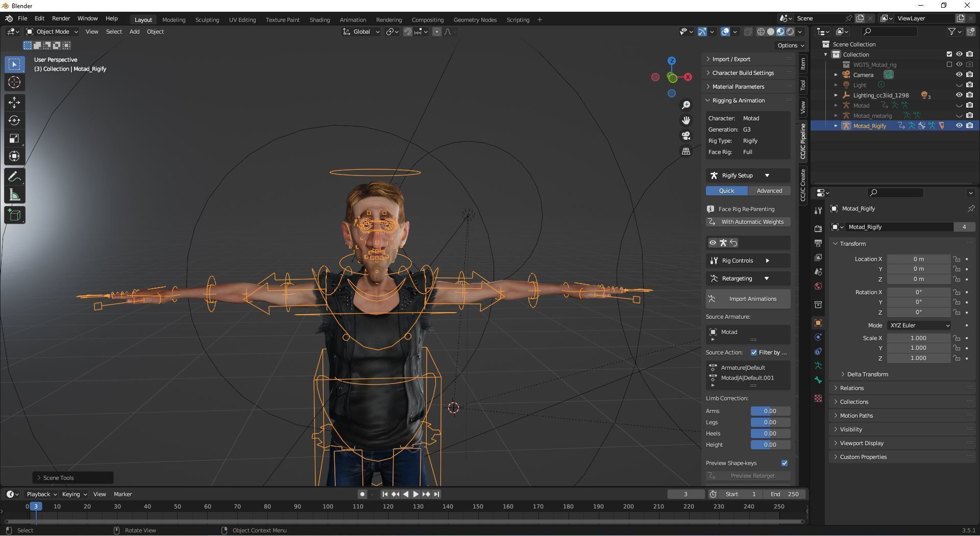The height and width of the screenshot is (536, 980).
Task: Toggle Motad_Rigify visibility eye
Action: pyautogui.click(x=959, y=125)
